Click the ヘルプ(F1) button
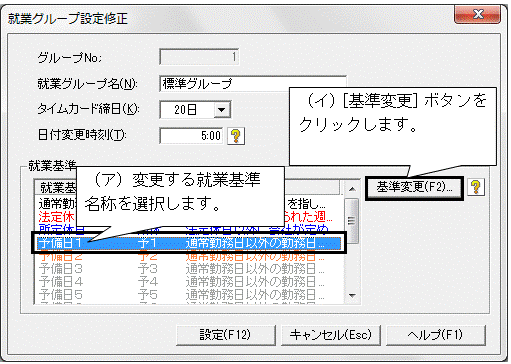Image resolution: width=511 pixels, height=364 pixels. tap(435, 335)
